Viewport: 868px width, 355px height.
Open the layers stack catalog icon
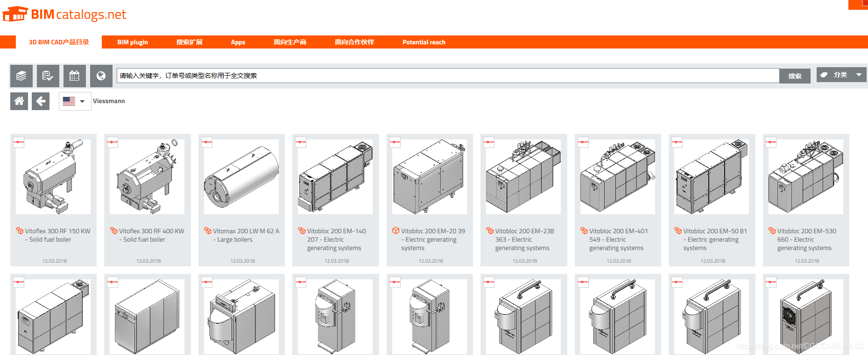[x=21, y=76]
